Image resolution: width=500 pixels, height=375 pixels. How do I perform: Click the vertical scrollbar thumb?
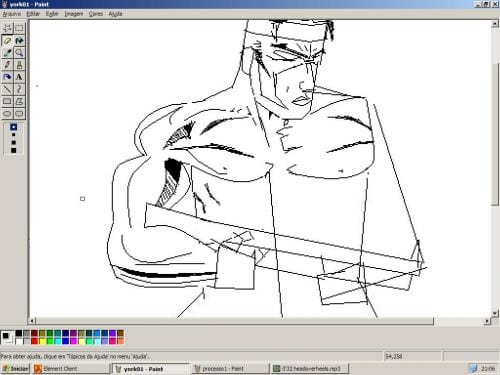[495, 133]
